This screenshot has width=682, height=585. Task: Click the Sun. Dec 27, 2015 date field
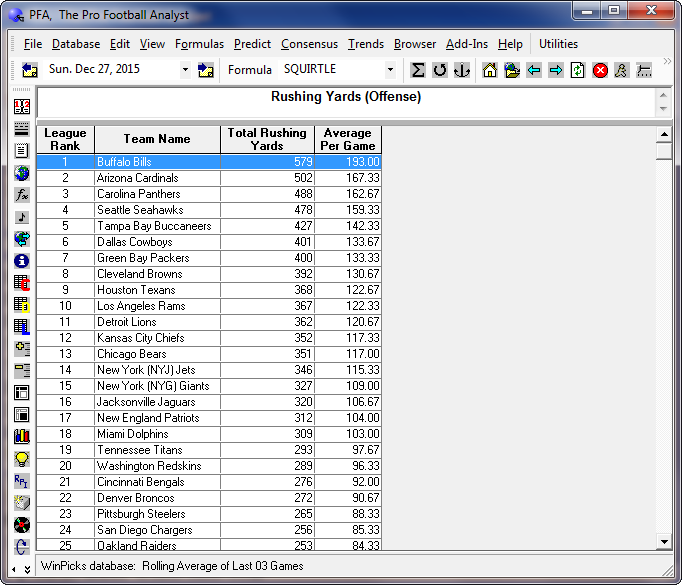pyautogui.click(x=113, y=69)
